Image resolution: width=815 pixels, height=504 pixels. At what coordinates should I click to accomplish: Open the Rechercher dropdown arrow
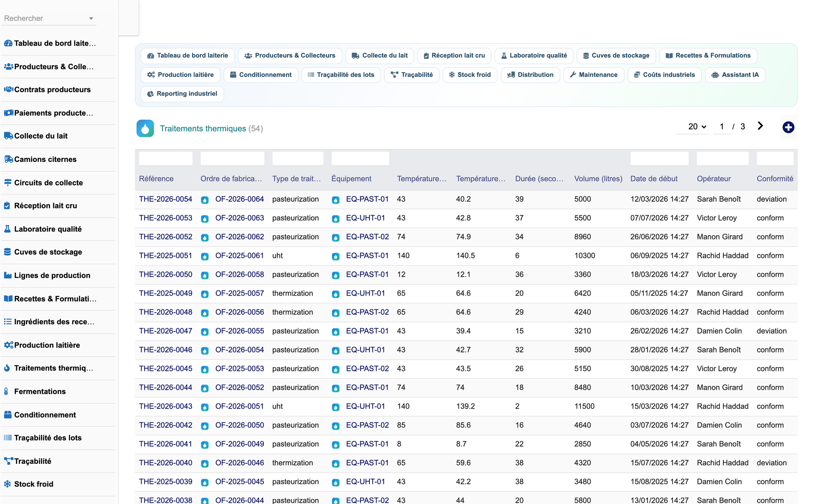[91, 18]
